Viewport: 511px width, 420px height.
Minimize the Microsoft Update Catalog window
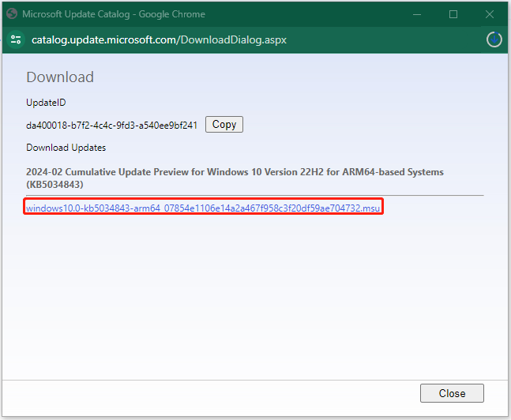tap(417, 14)
